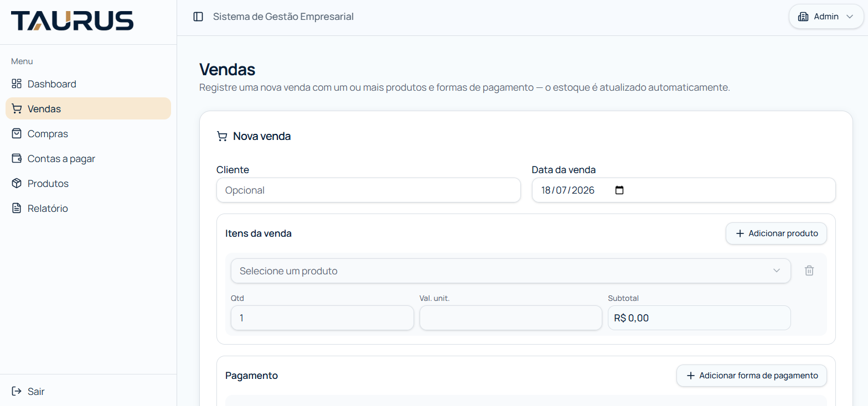Image resolution: width=868 pixels, height=406 pixels.
Task: Select Vendas in the sidebar
Action: 88,109
